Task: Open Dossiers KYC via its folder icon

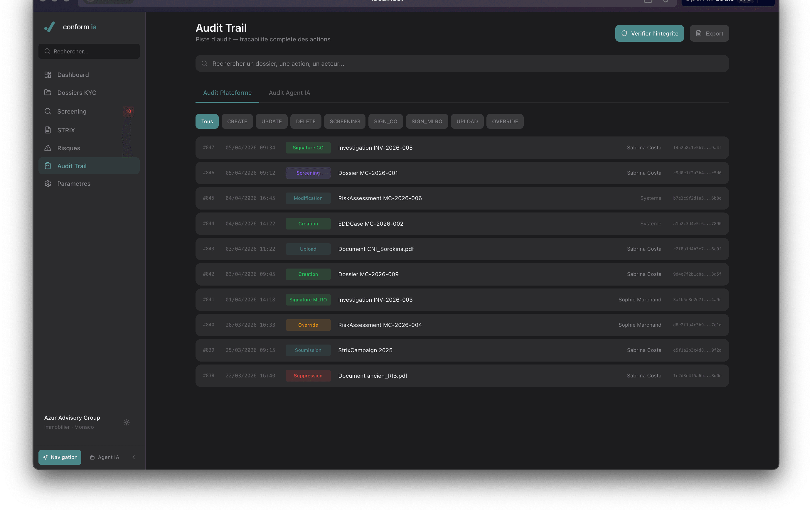Action: tap(48, 92)
